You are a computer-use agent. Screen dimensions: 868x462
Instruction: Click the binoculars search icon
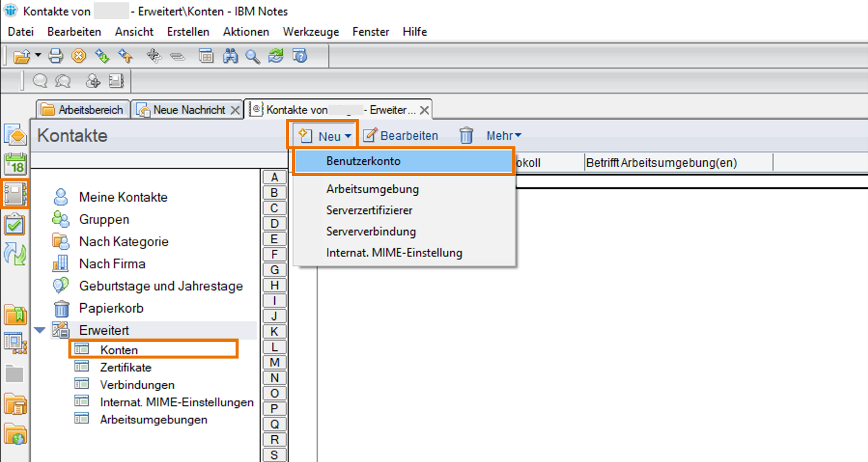pos(230,56)
